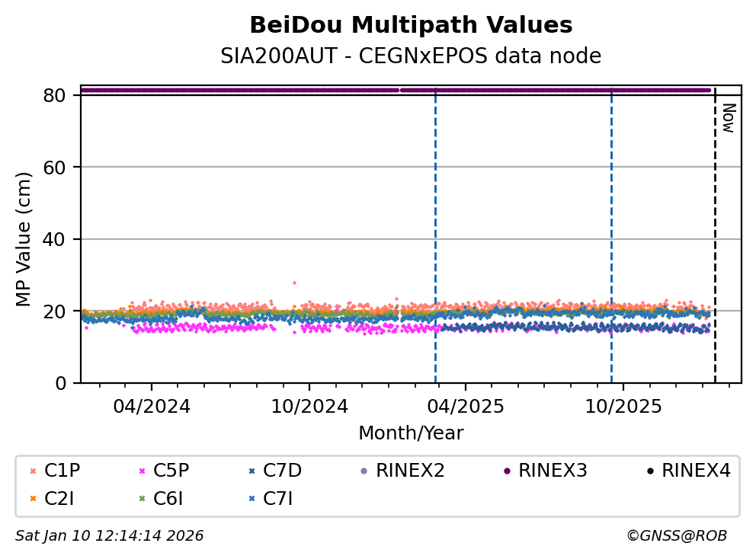Click the "MP Value (cm)" y-axis label

(24, 239)
